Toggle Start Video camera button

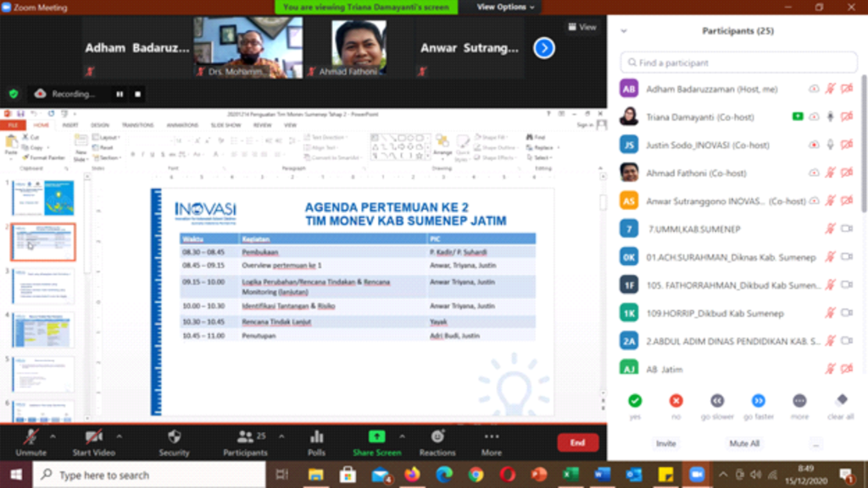tap(93, 437)
